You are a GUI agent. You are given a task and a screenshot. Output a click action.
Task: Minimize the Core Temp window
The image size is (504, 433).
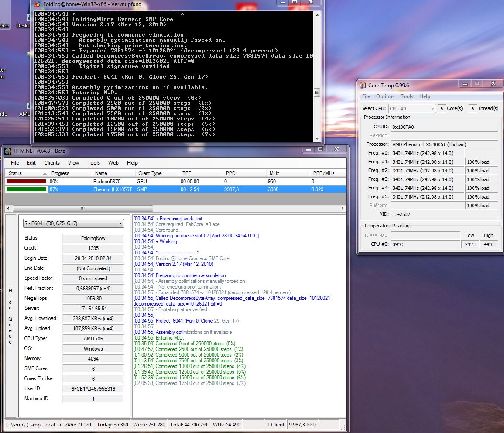(x=465, y=83)
